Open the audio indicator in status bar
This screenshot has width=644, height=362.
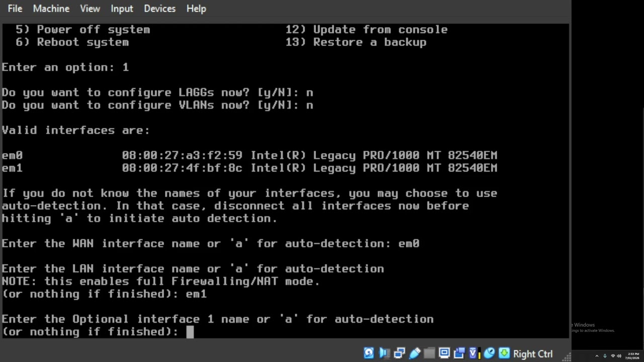384,353
